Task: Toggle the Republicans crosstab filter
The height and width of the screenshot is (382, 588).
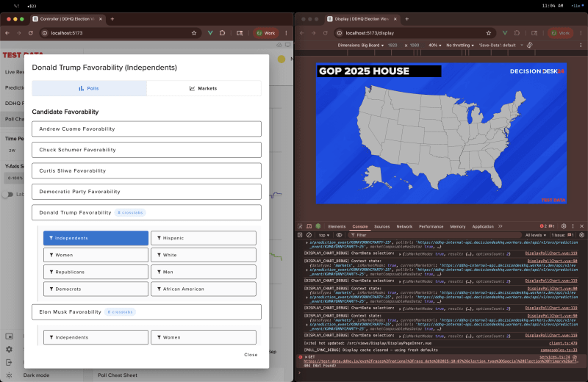Action: coord(96,272)
